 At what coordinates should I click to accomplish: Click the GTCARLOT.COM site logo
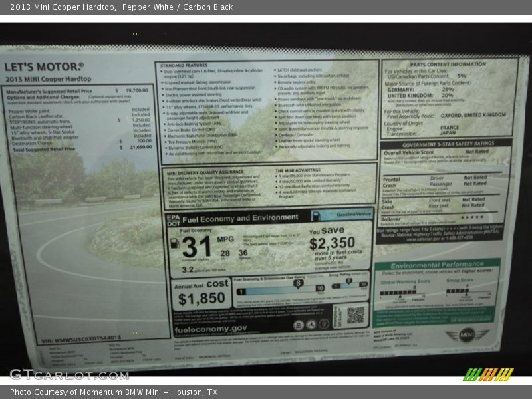coord(69,375)
